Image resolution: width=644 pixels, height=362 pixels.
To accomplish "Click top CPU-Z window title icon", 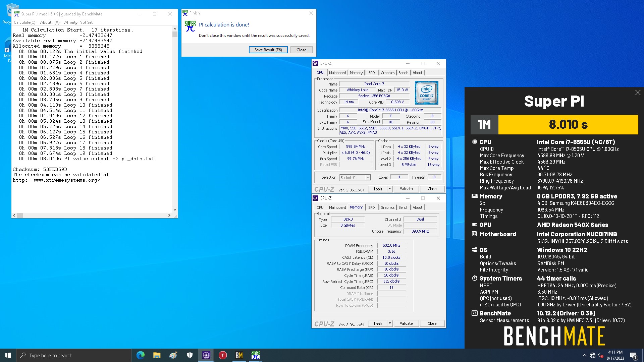I will pyautogui.click(x=315, y=63).
